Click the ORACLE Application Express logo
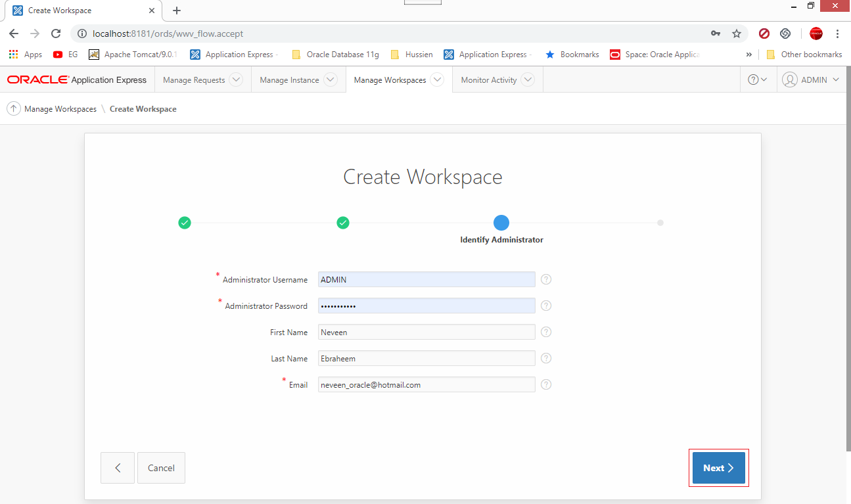Image resolution: width=851 pixels, height=504 pixels. tap(76, 80)
